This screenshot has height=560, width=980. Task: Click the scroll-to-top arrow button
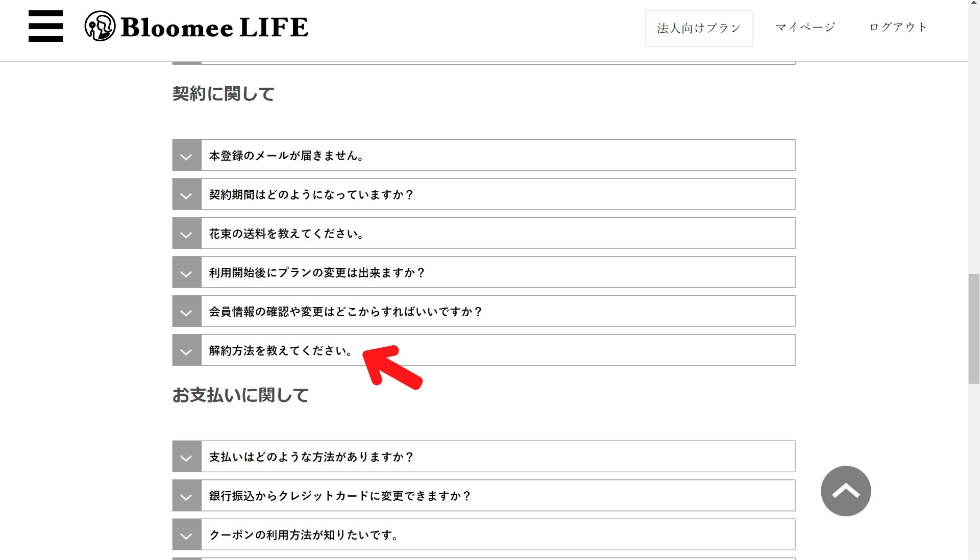point(846,491)
